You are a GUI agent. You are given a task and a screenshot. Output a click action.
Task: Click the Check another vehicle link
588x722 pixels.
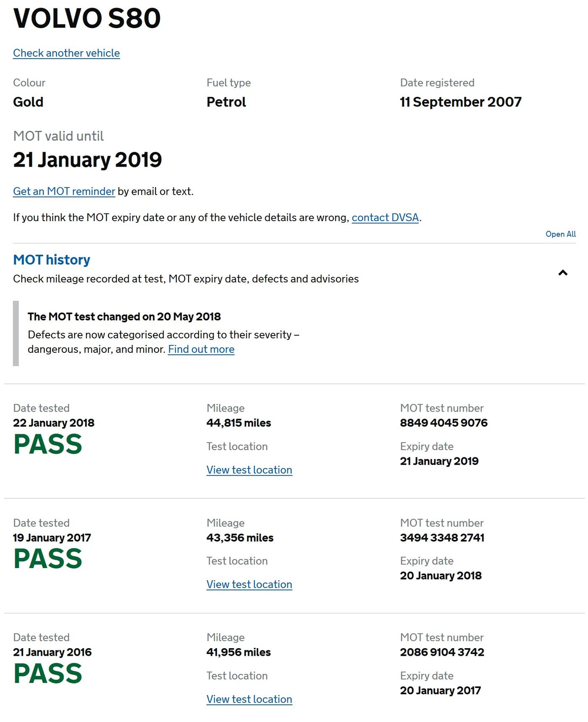(x=66, y=53)
